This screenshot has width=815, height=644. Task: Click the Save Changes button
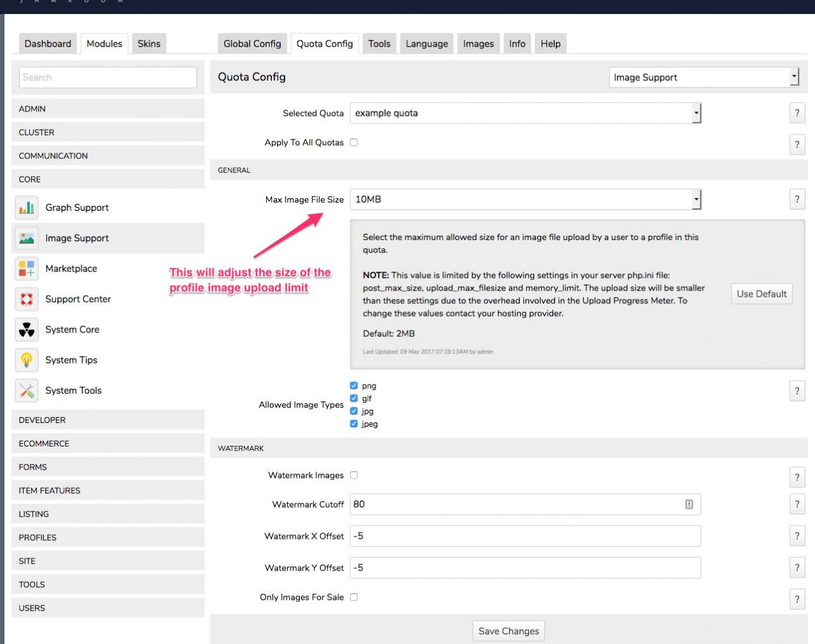click(x=508, y=631)
